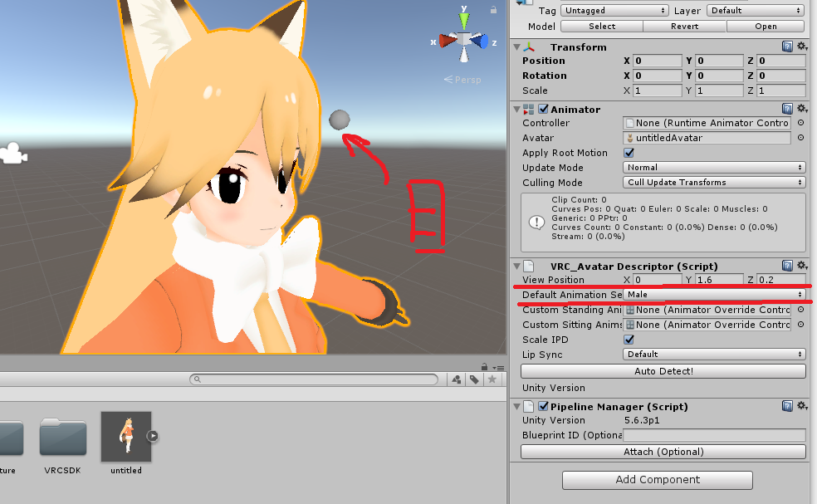Toggle the Animator enabled checkbox
This screenshot has height=504, width=817.
(x=544, y=109)
